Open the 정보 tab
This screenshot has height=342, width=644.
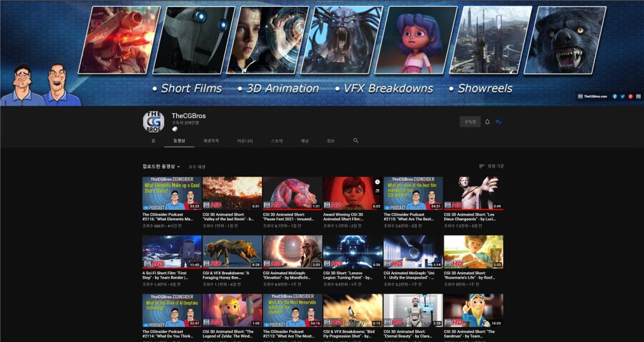pos(331,141)
